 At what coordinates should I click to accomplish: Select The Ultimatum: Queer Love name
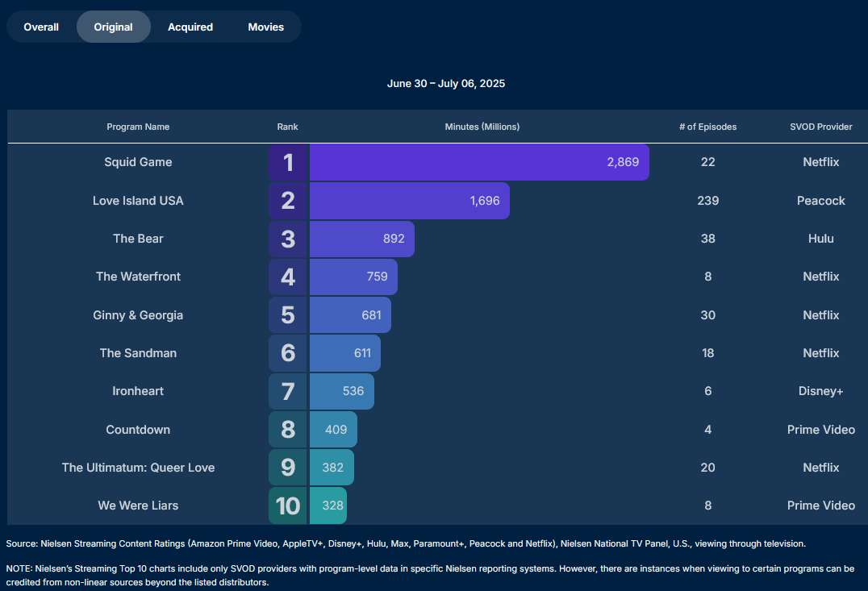138,468
